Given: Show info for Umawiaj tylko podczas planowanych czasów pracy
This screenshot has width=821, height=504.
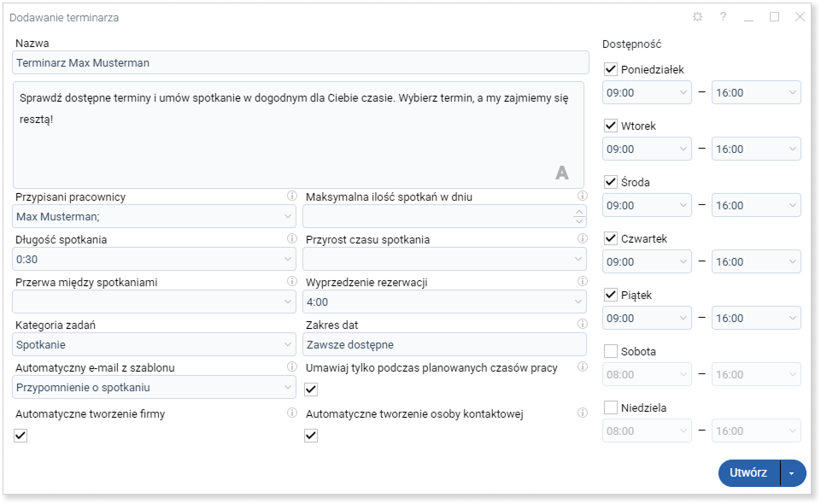Looking at the screenshot, I should tap(583, 366).
